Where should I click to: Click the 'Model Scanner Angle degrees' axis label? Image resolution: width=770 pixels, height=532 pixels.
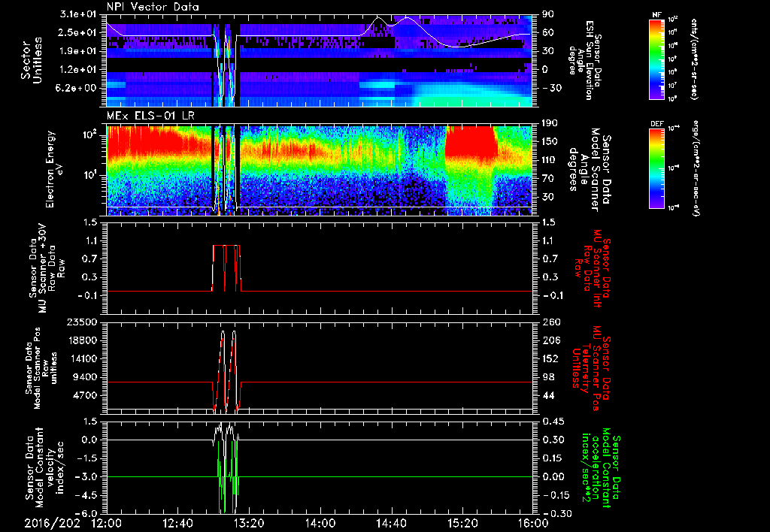pyautogui.click(x=589, y=170)
